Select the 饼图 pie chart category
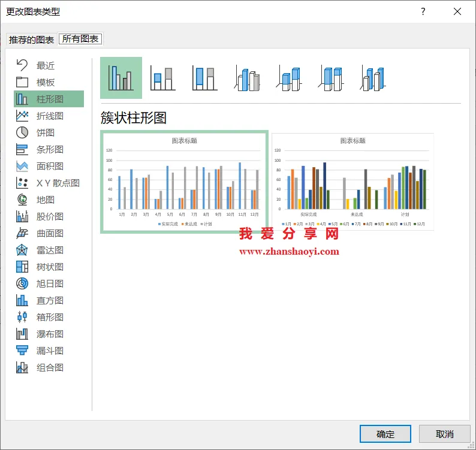The width and height of the screenshot is (476, 450). click(49, 132)
